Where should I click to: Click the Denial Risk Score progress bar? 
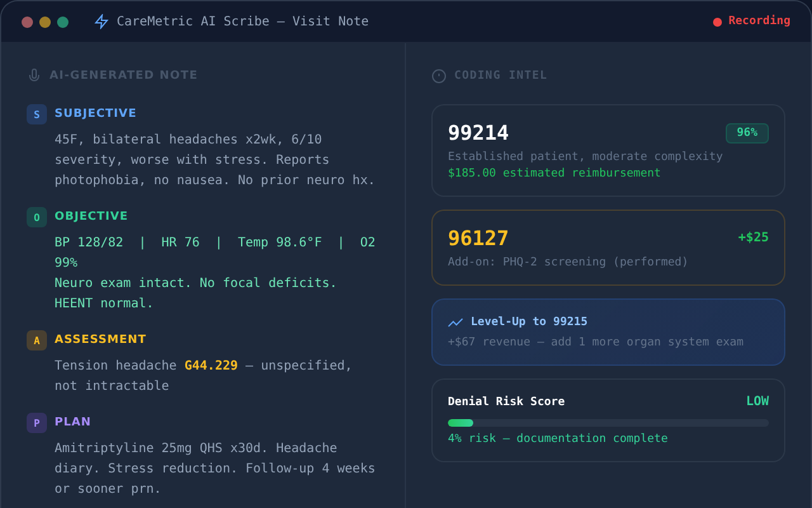[x=608, y=422]
